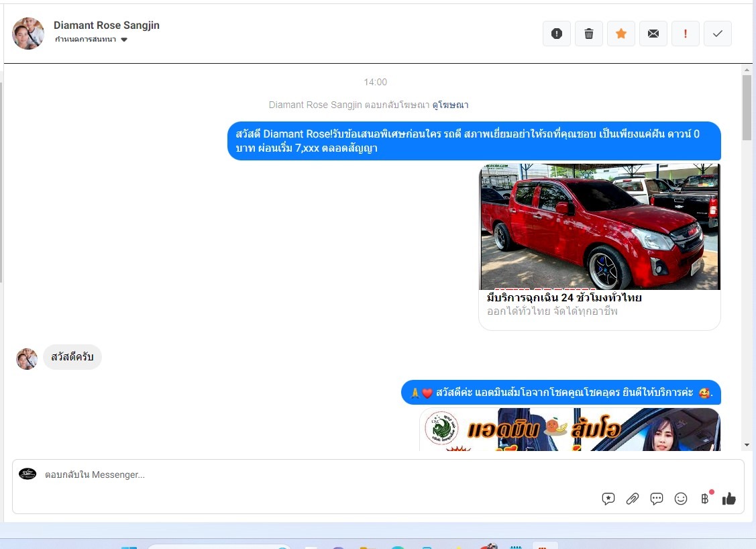
Task: Toggle the red exclamation priority flag
Action: coord(685,34)
